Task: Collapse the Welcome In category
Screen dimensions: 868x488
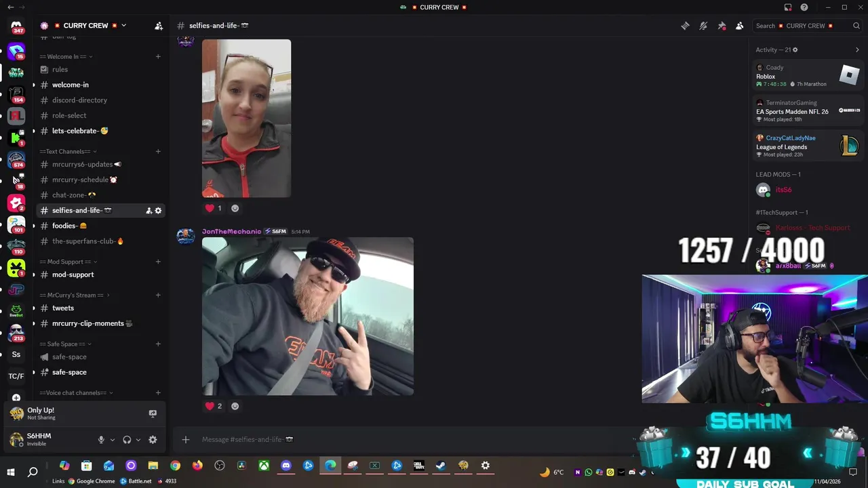Action: [66, 57]
